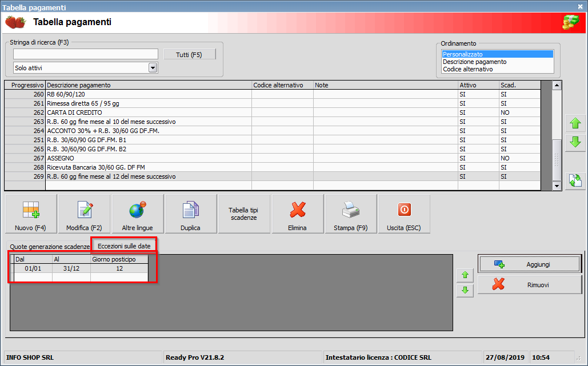The image size is (588, 366).
Task: Print using Stampa (F9) printer button
Action: (351, 214)
